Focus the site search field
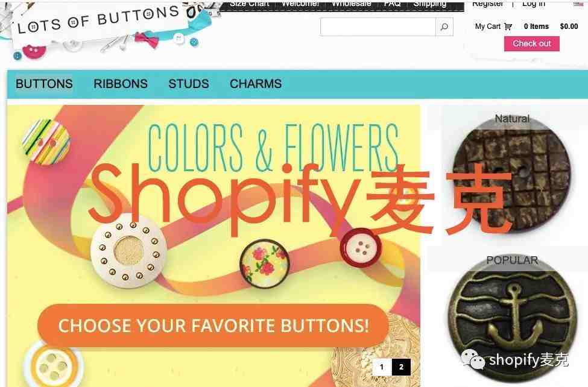Viewport: 588px width, 387px height. tap(378, 27)
